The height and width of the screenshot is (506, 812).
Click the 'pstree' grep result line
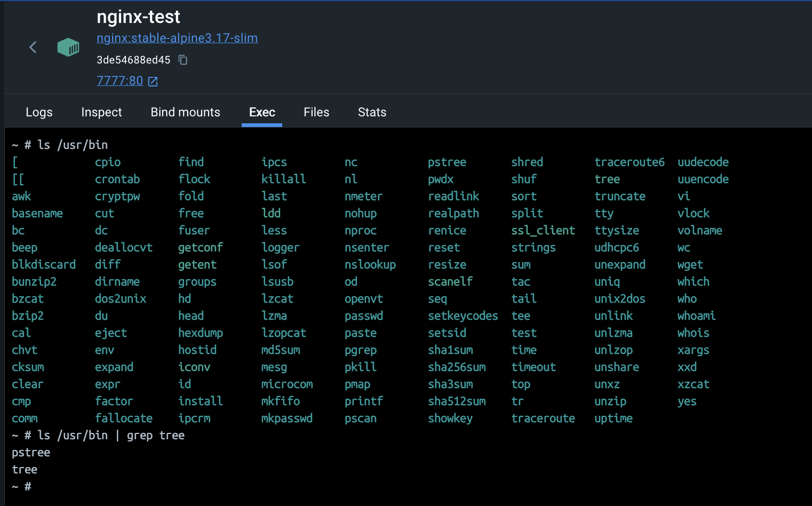[x=31, y=453]
